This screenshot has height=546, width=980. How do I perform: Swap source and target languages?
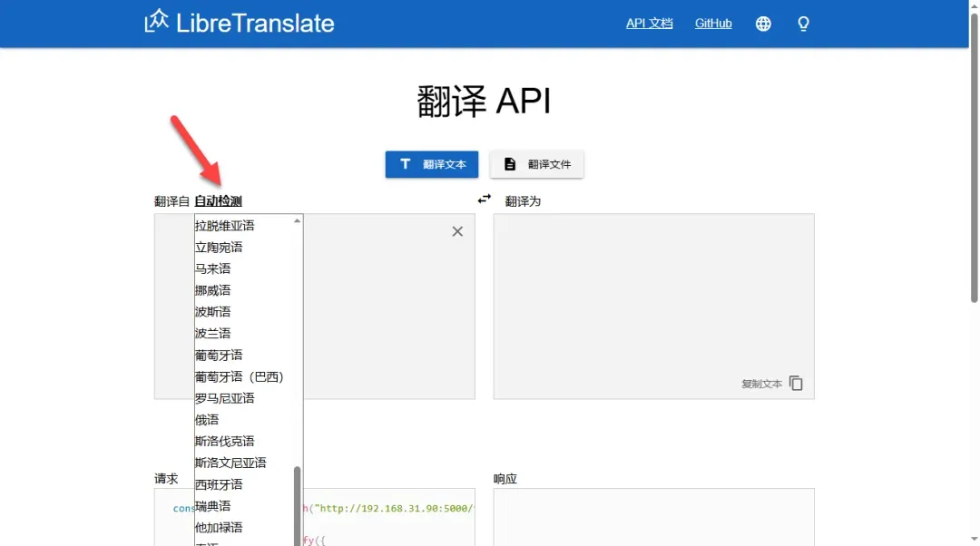pyautogui.click(x=485, y=200)
